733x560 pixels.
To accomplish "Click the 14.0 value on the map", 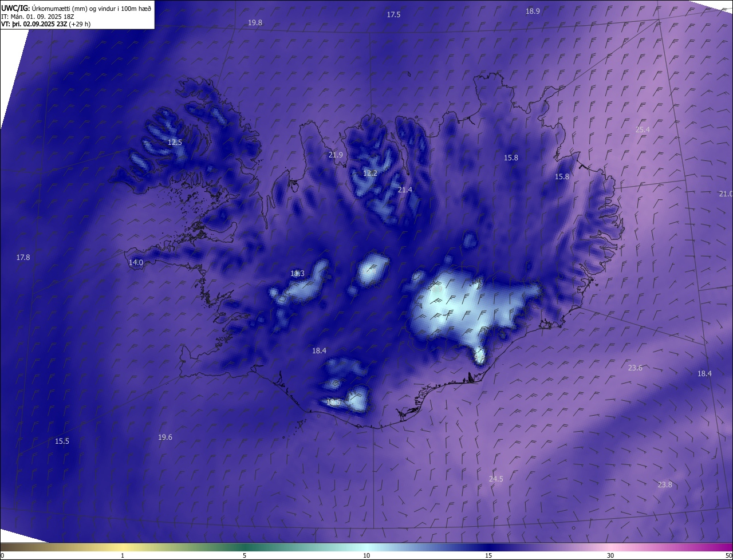I will (136, 263).
